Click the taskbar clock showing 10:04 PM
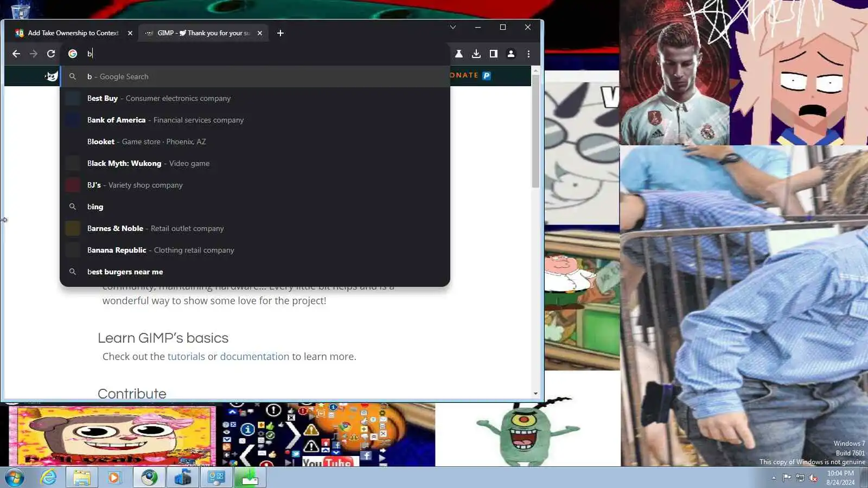Screen dimensions: 868x488 [840, 478]
